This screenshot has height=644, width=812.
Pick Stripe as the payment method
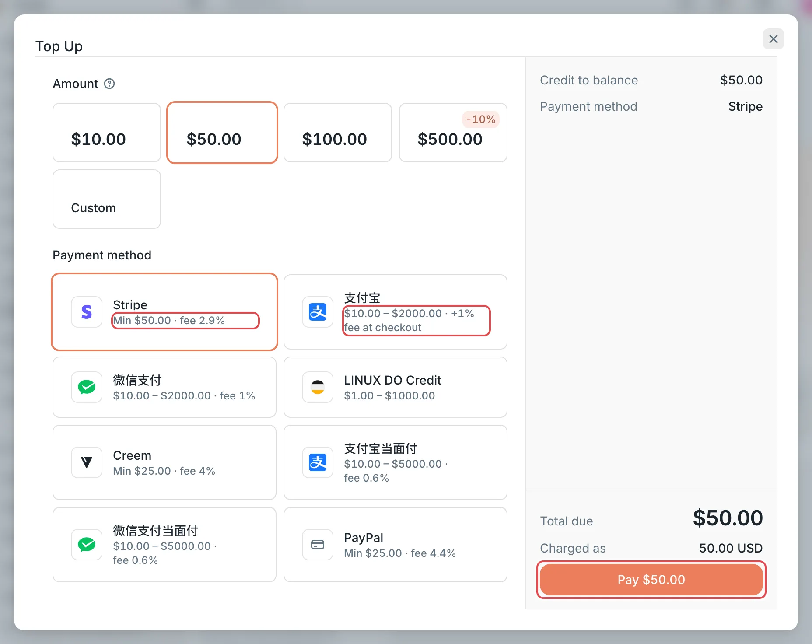pos(164,312)
